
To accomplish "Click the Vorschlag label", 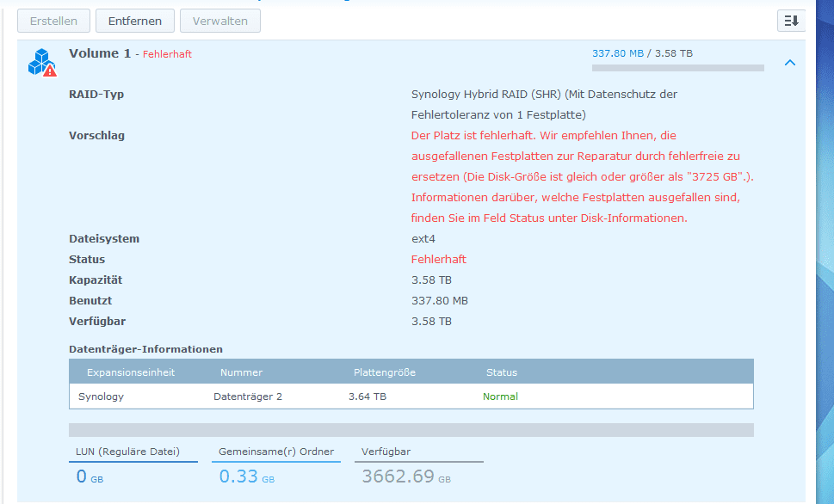I will [x=96, y=136].
